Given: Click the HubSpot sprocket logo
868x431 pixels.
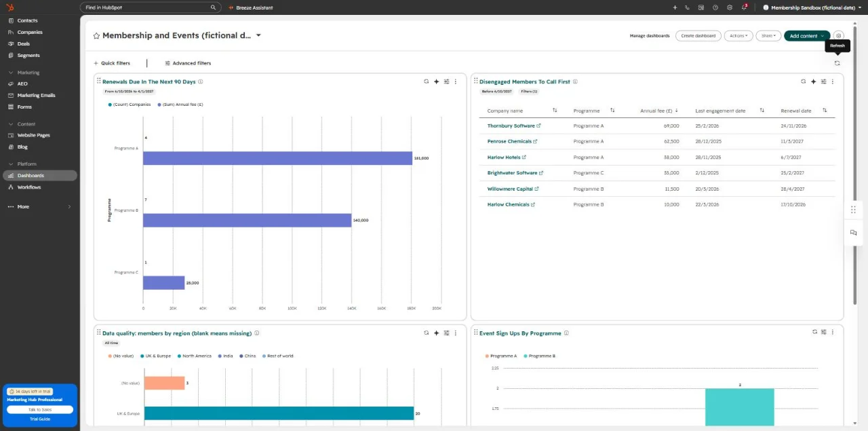Looking at the screenshot, I should pos(10,7).
